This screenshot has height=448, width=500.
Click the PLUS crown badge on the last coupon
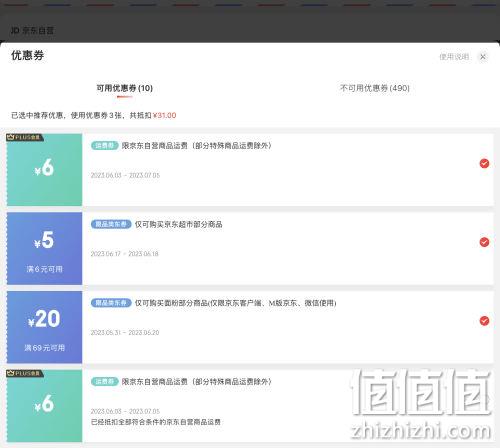(25, 373)
